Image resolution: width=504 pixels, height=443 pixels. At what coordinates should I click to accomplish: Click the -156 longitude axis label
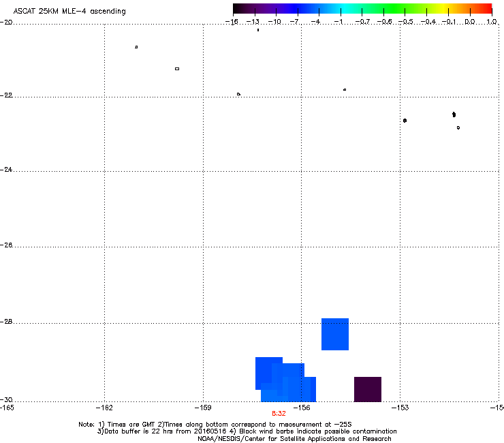[302, 408]
